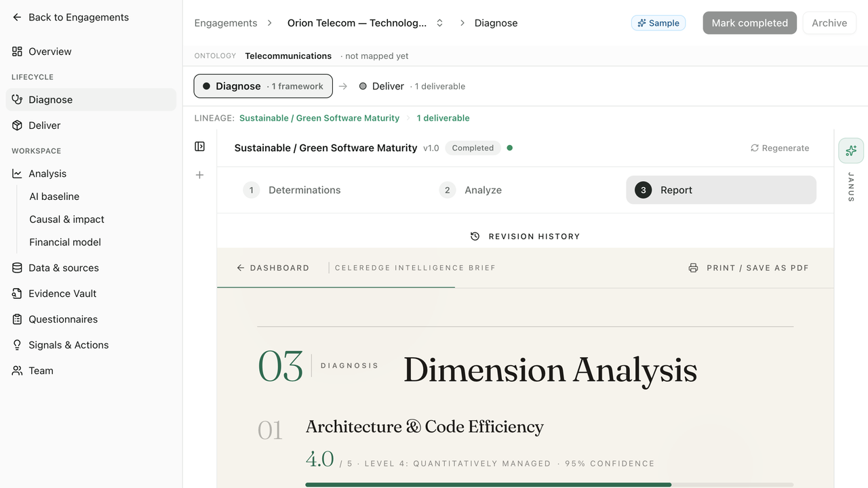Click the Architecture score progress bar
The width and height of the screenshot is (868, 488).
click(x=549, y=485)
